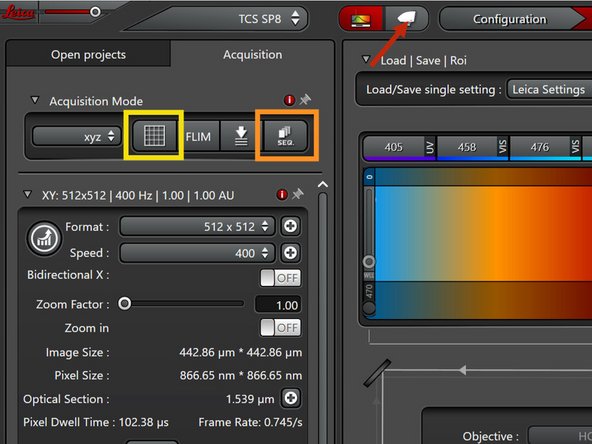Select the 476 VIS laser line
The width and height of the screenshot is (592, 444).
(545, 148)
